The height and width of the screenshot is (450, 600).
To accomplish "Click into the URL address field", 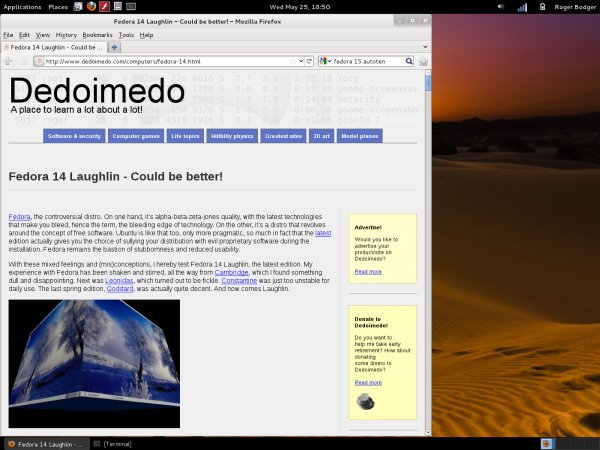I will click(167, 61).
